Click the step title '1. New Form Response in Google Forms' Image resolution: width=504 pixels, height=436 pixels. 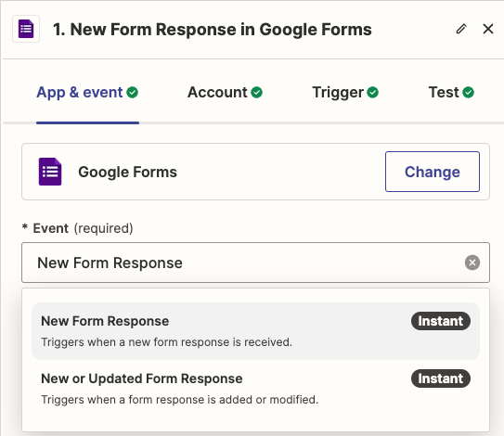pos(213,30)
